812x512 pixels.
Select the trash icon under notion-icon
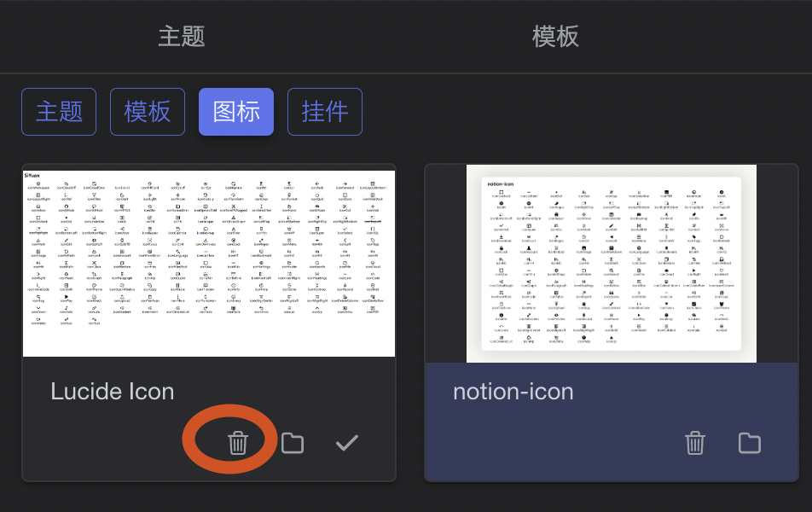(x=695, y=443)
